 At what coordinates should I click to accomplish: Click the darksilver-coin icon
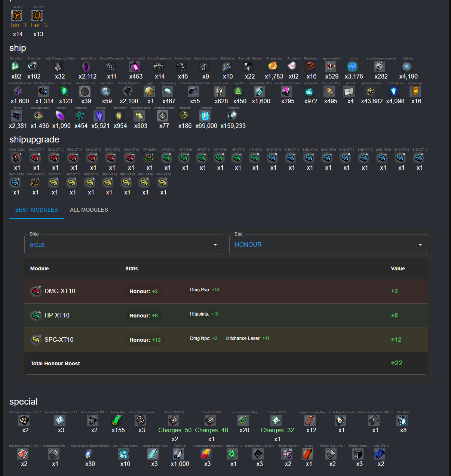[85, 91]
